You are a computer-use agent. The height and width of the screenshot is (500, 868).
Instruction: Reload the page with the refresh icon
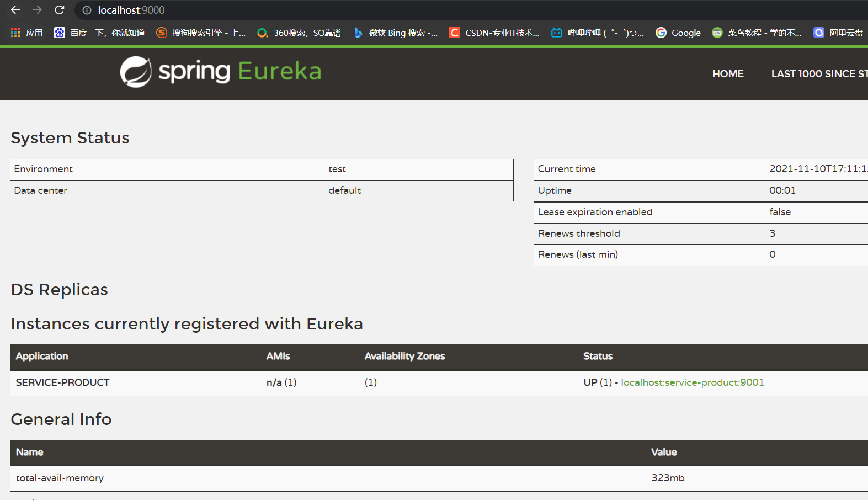click(x=60, y=10)
